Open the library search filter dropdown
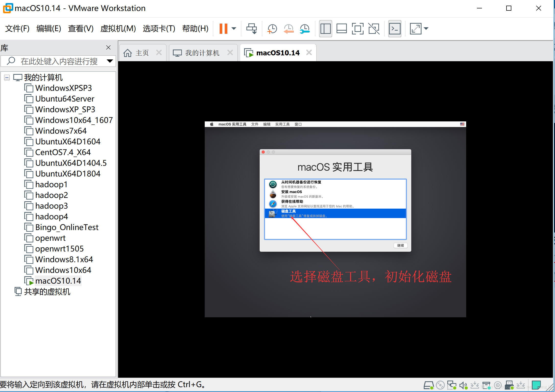555x392 pixels. [110, 61]
